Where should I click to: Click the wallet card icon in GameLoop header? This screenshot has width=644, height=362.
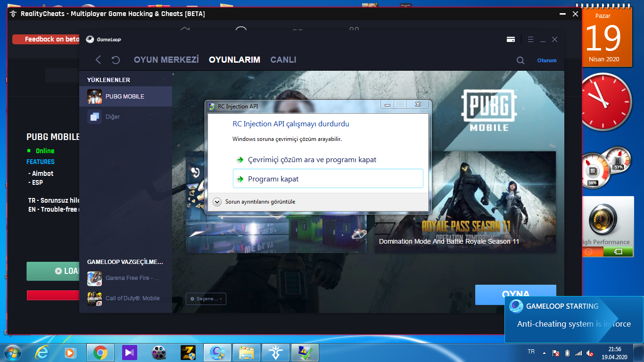pos(511,40)
